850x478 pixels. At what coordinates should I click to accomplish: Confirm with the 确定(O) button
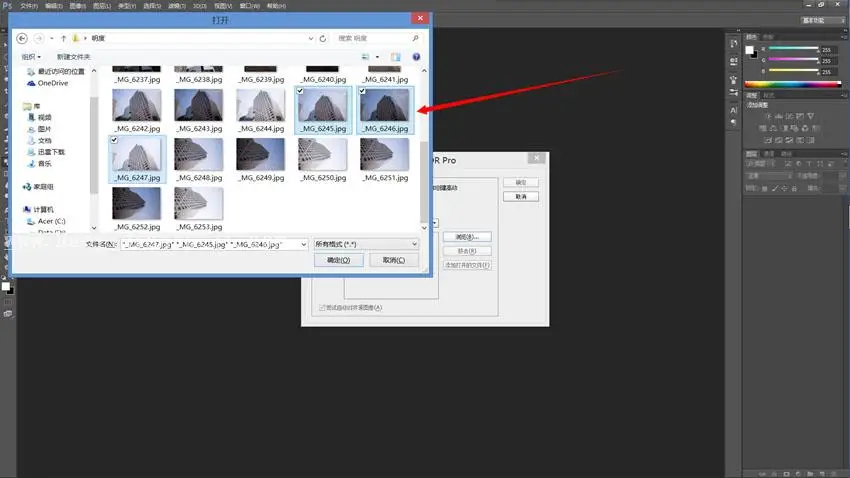tap(338, 260)
